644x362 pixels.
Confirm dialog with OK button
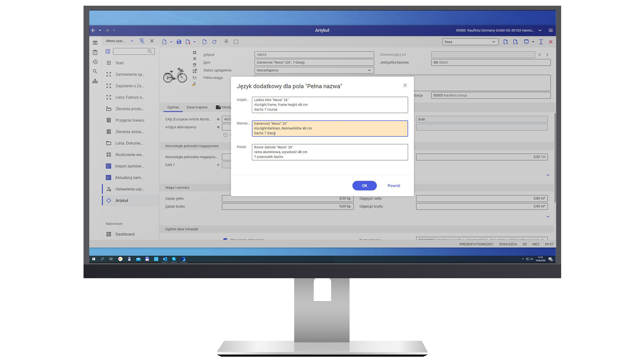tap(364, 186)
